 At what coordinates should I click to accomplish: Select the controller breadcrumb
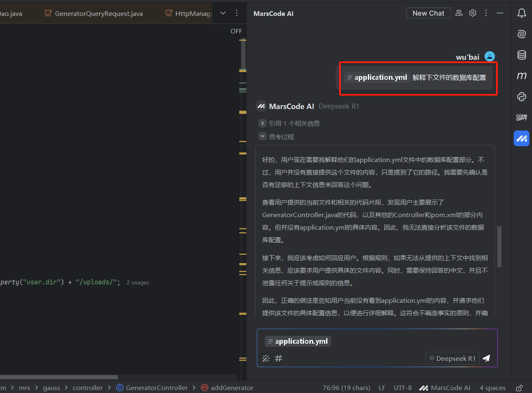pyautogui.click(x=88, y=388)
